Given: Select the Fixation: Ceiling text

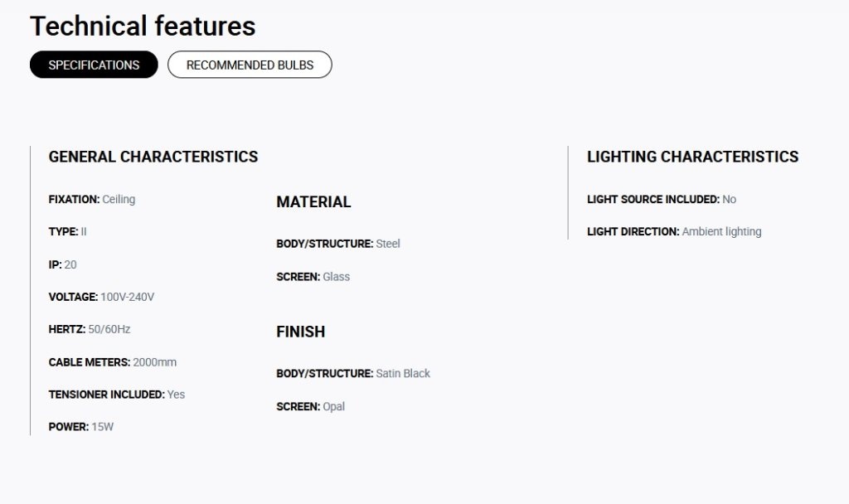Looking at the screenshot, I should click(92, 199).
